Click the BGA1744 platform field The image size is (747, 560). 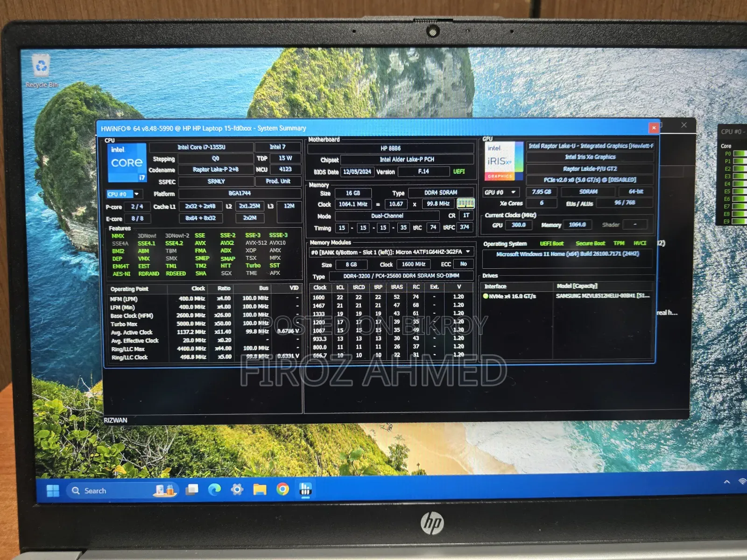pyautogui.click(x=240, y=193)
